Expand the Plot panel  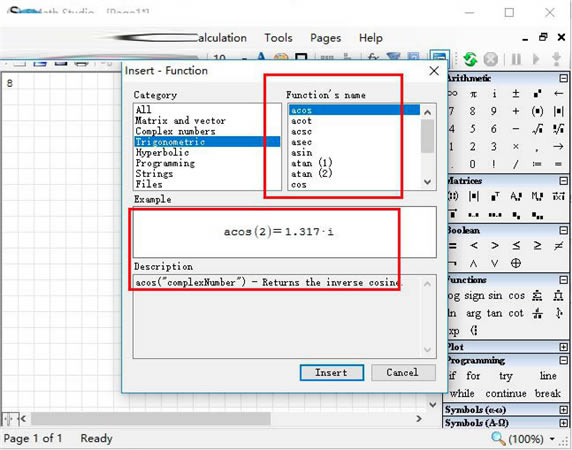point(564,347)
